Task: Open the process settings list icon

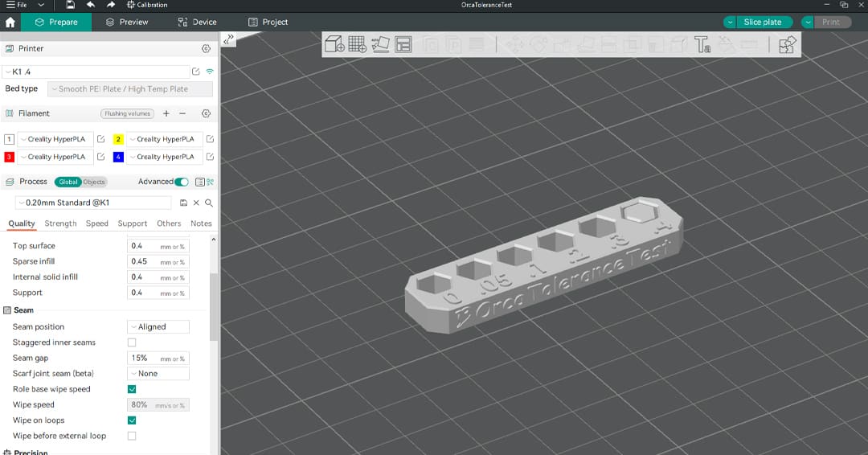Action: (x=199, y=182)
